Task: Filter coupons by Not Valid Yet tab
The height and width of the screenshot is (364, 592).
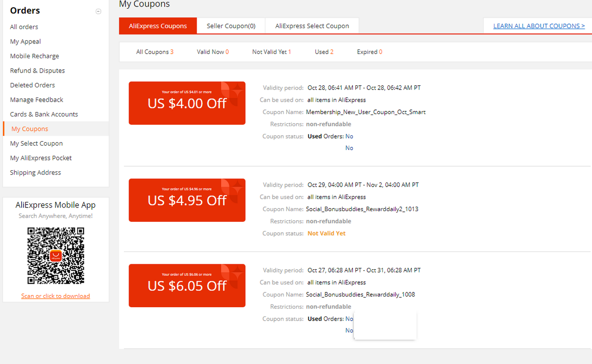Action: 271,52
